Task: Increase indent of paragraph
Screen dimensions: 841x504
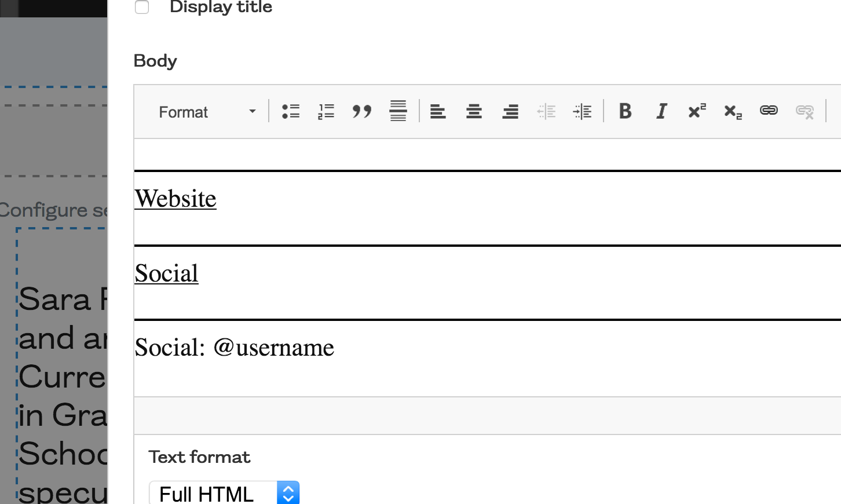Action: tap(582, 111)
